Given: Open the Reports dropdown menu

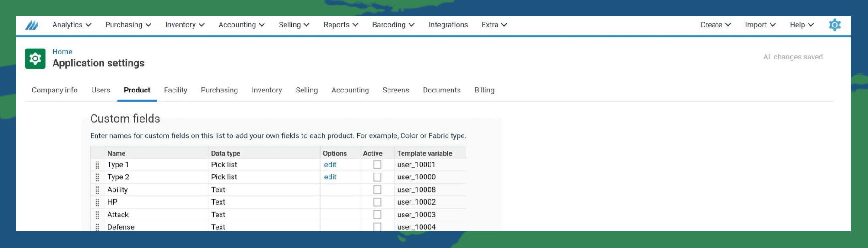Looking at the screenshot, I should pos(341,25).
